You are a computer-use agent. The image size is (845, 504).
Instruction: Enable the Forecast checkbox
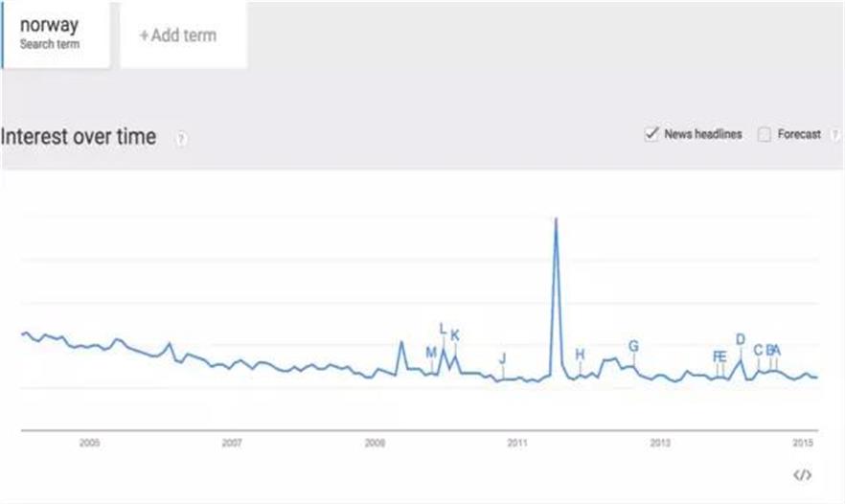coord(765,135)
